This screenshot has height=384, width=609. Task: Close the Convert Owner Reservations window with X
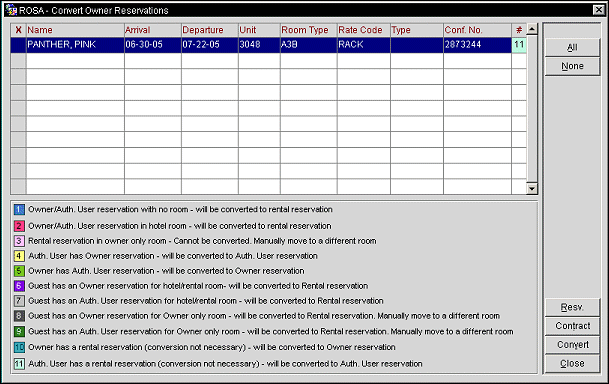[599, 10]
